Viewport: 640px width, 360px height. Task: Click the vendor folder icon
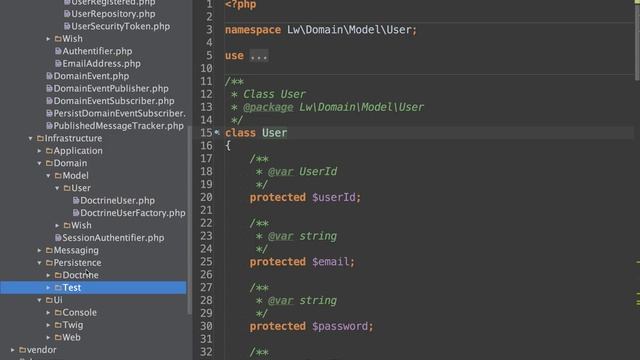click(x=22, y=350)
